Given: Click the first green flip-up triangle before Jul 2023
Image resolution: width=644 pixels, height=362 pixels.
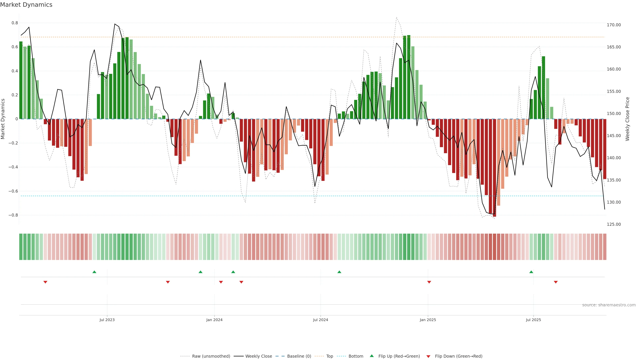Looking at the screenshot, I should tap(94, 272).
